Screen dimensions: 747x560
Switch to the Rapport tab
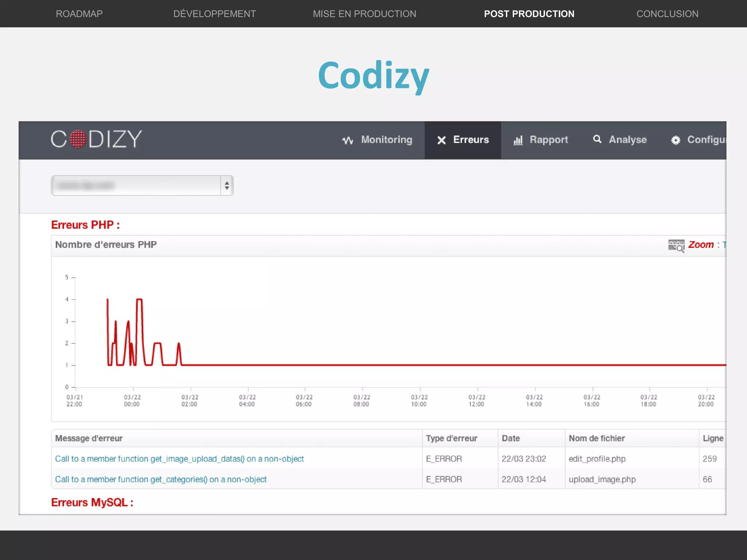(x=541, y=140)
